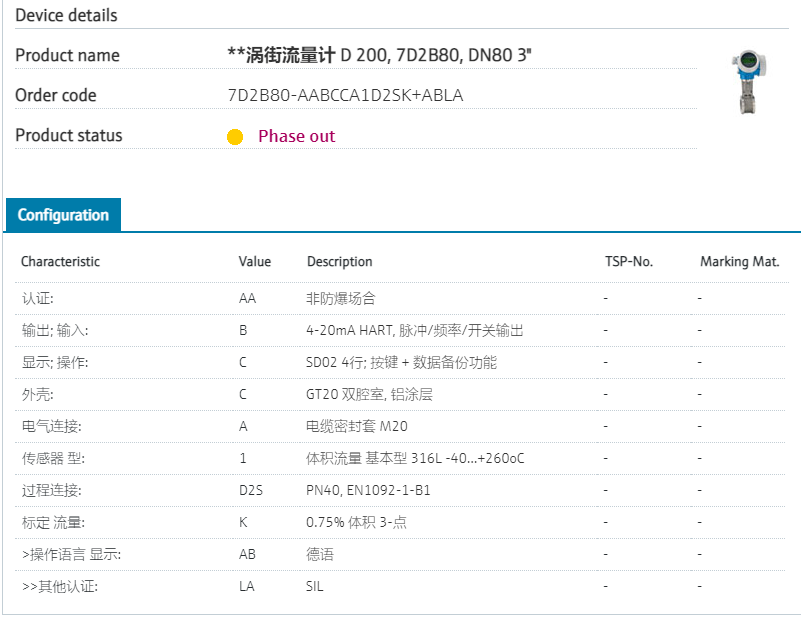This screenshot has width=801, height=621.
Task: Click the Marking Mat. column header
Action: [x=739, y=262]
